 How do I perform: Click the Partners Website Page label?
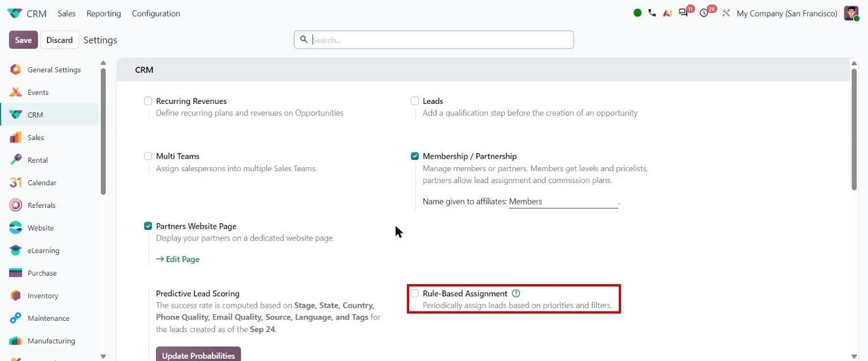coord(196,226)
